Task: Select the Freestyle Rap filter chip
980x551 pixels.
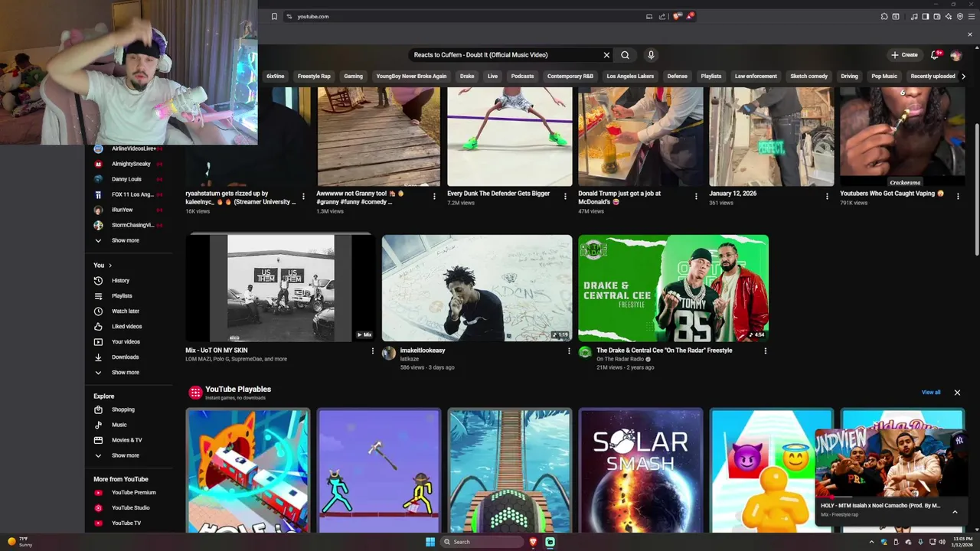Action: (314, 76)
